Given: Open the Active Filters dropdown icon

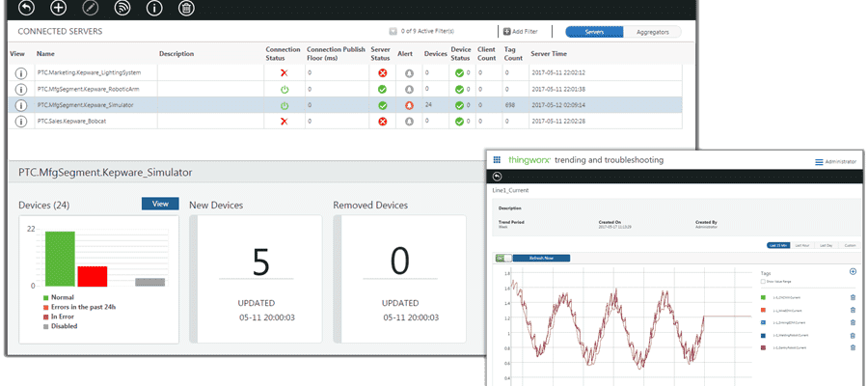Looking at the screenshot, I should pyautogui.click(x=393, y=32).
